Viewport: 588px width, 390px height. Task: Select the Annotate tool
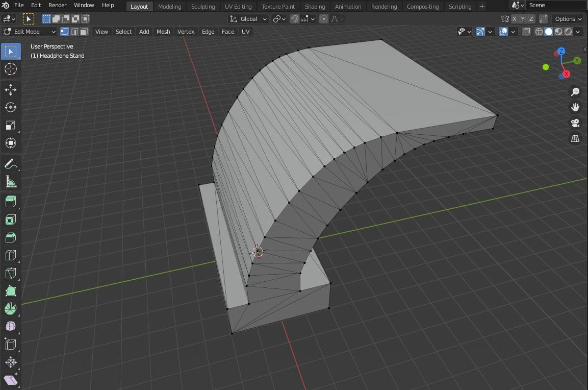pyautogui.click(x=11, y=164)
